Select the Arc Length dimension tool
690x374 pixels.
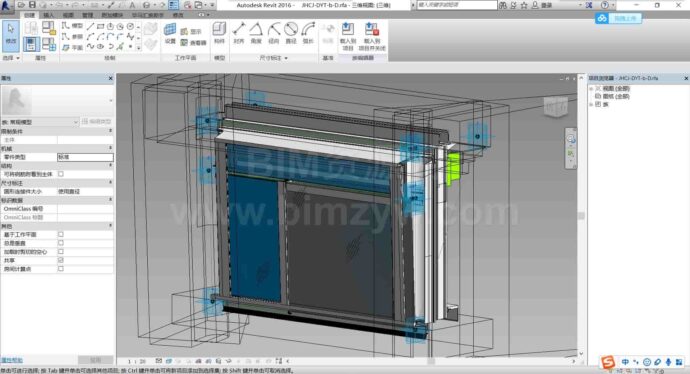click(308, 33)
